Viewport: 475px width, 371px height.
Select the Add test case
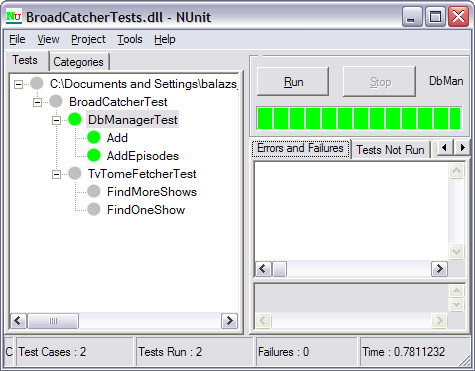(x=117, y=138)
